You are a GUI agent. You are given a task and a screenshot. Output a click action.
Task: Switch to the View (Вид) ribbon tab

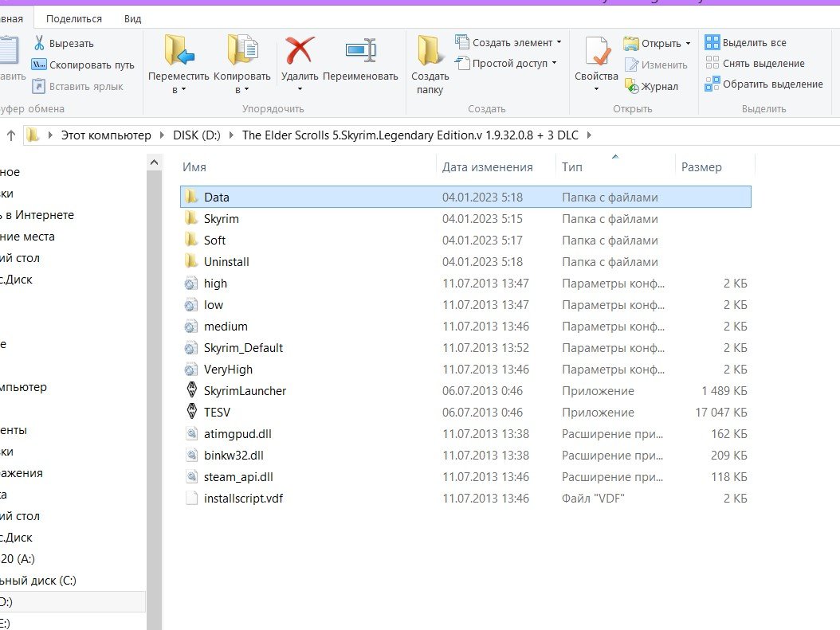pyautogui.click(x=132, y=18)
